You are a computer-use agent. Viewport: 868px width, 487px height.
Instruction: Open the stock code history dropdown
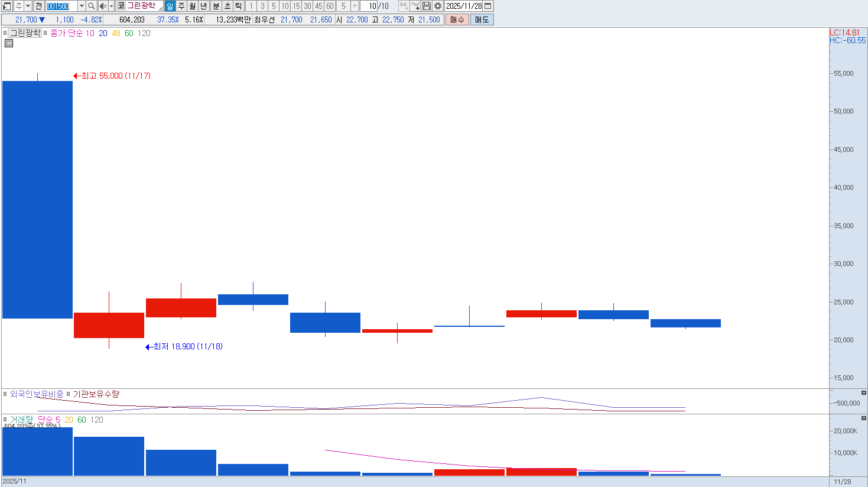82,6
